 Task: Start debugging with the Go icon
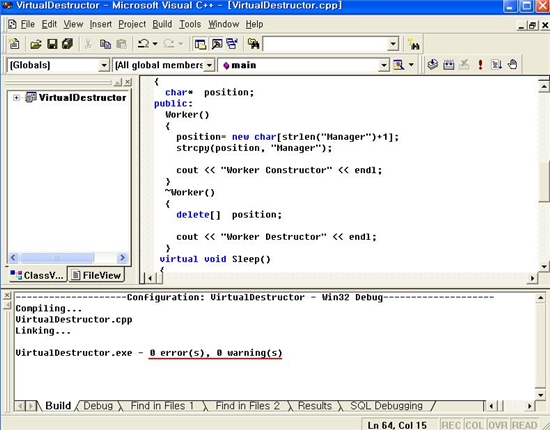[x=496, y=65]
